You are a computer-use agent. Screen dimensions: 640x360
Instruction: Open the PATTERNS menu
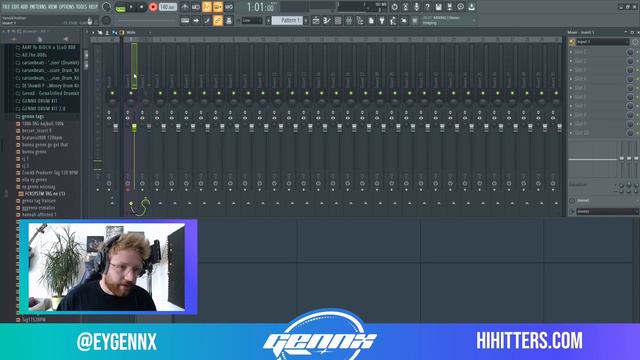pos(38,7)
